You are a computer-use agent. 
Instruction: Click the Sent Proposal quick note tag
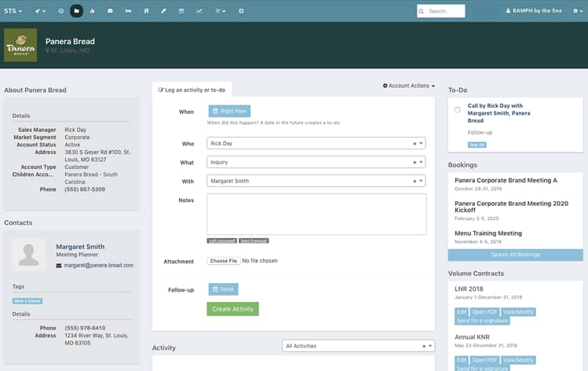pos(254,241)
